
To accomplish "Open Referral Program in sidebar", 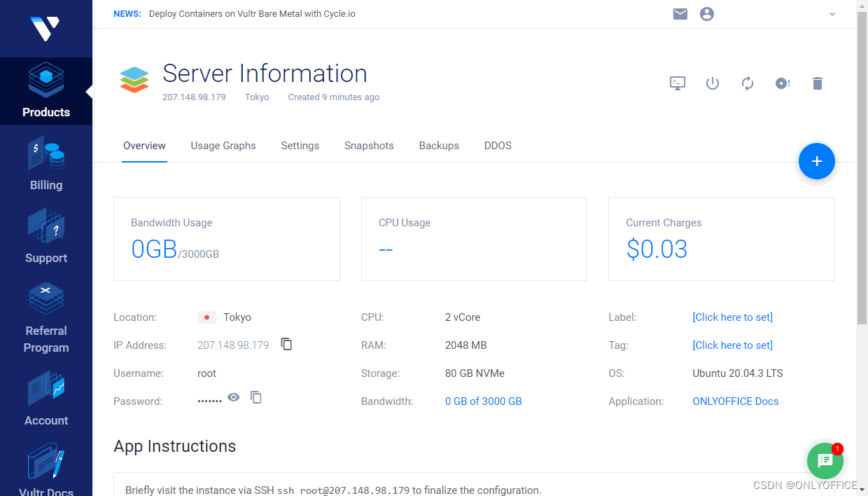I will [x=46, y=318].
